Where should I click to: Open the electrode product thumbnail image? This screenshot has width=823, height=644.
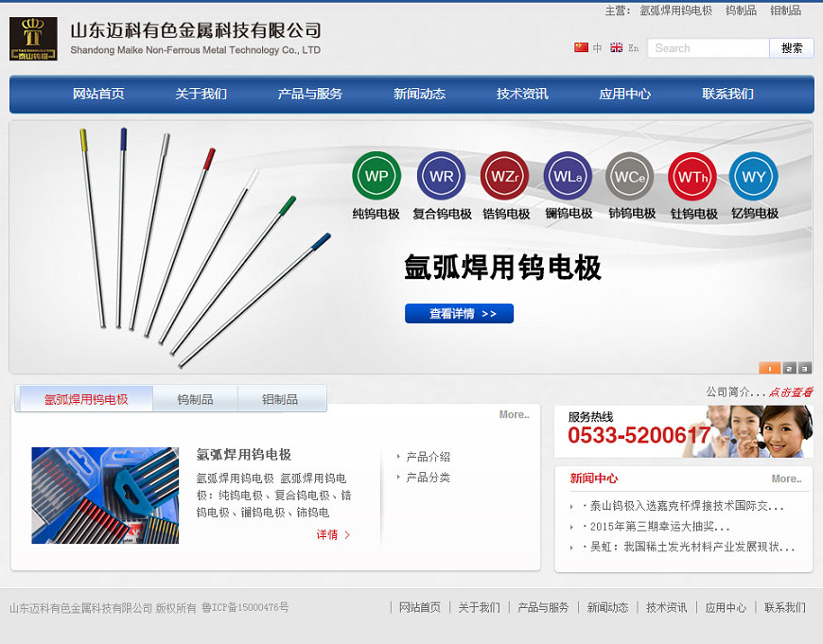(x=105, y=495)
